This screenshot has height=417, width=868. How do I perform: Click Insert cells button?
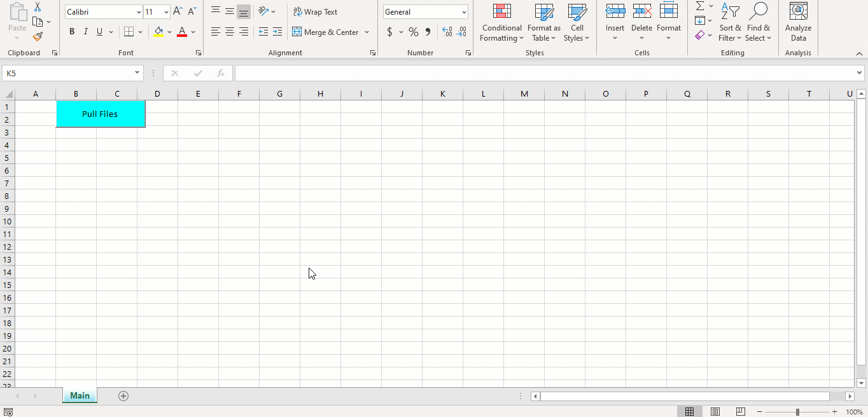pos(615,23)
